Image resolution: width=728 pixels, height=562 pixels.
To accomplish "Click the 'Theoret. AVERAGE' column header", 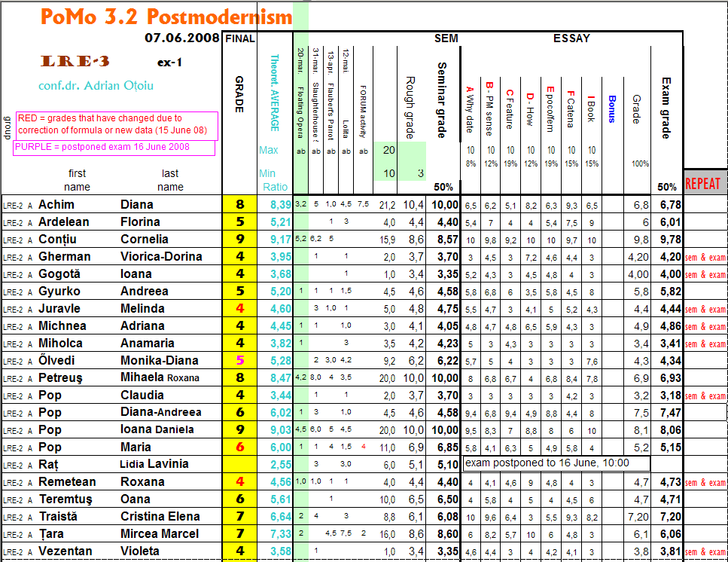I will point(275,93).
